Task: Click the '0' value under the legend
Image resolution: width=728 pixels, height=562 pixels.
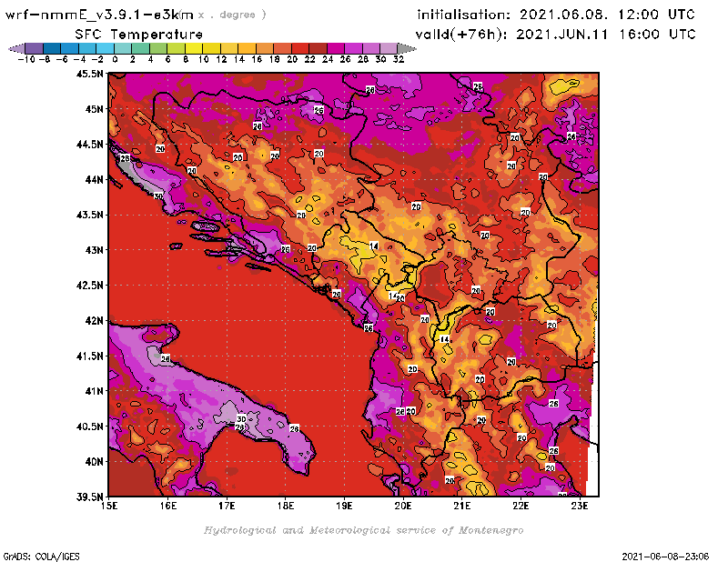Action: (115, 59)
